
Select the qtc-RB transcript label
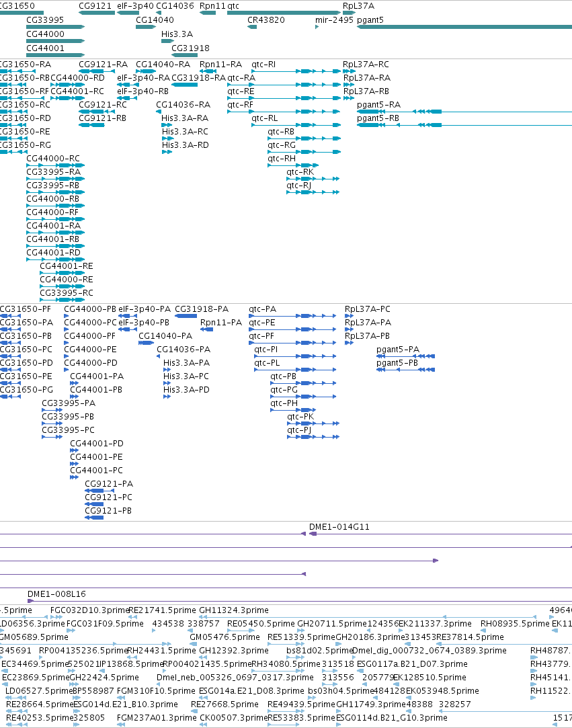click(281, 131)
